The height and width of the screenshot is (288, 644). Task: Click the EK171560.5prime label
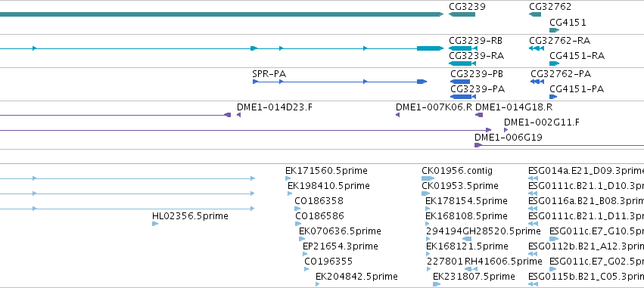click(x=326, y=170)
